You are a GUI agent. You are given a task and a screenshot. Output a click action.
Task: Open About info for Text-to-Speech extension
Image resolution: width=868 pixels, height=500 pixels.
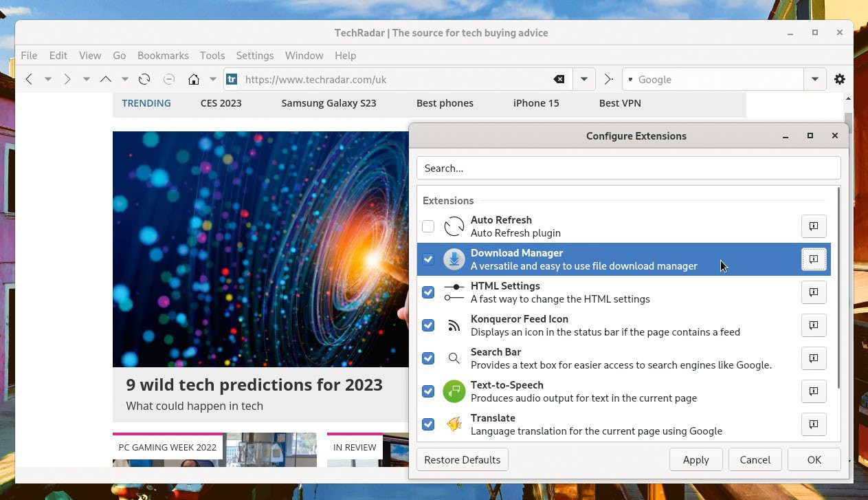point(814,391)
